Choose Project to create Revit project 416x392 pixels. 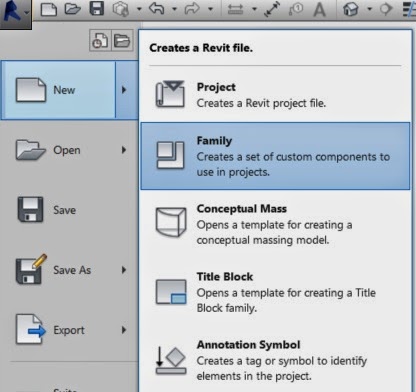[275, 95]
